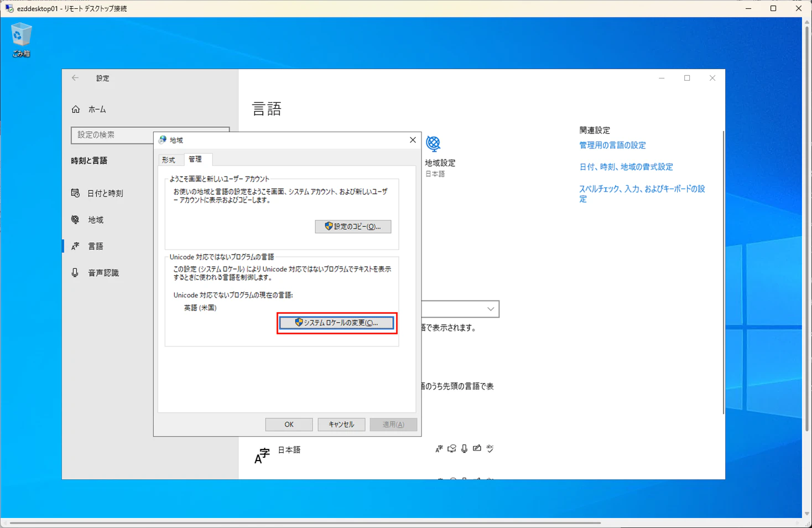Click キャンセル in the 地域 dialog

[341, 425]
